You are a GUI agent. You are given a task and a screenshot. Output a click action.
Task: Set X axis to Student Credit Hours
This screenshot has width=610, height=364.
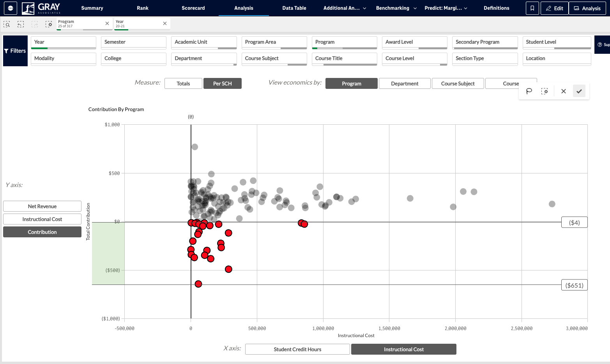click(297, 349)
